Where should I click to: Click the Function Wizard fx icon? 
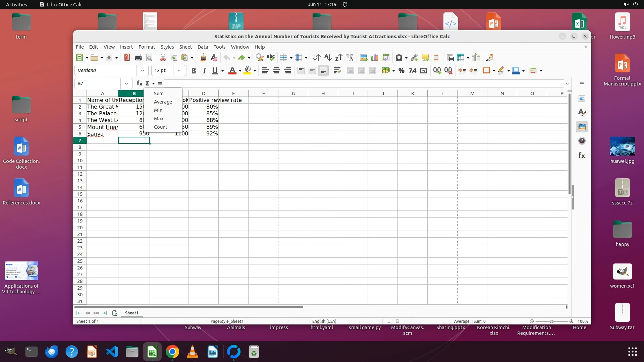point(139,83)
